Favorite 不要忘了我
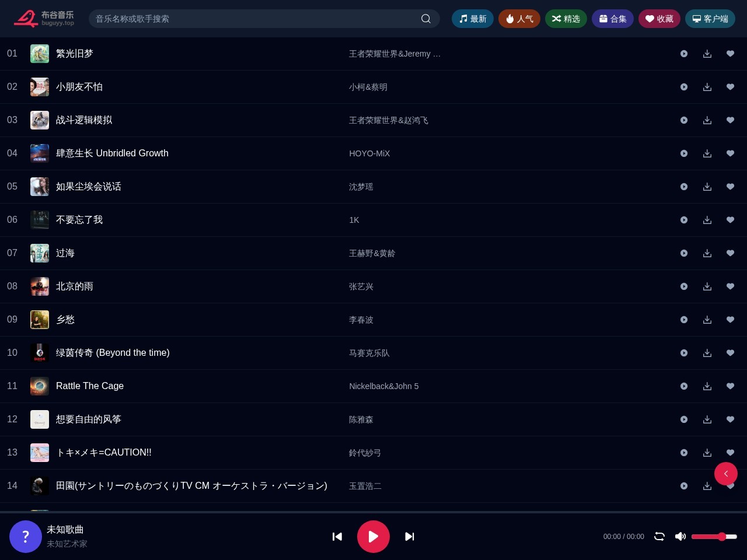This screenshot has height=560, width=747. (x=730, y=220)
